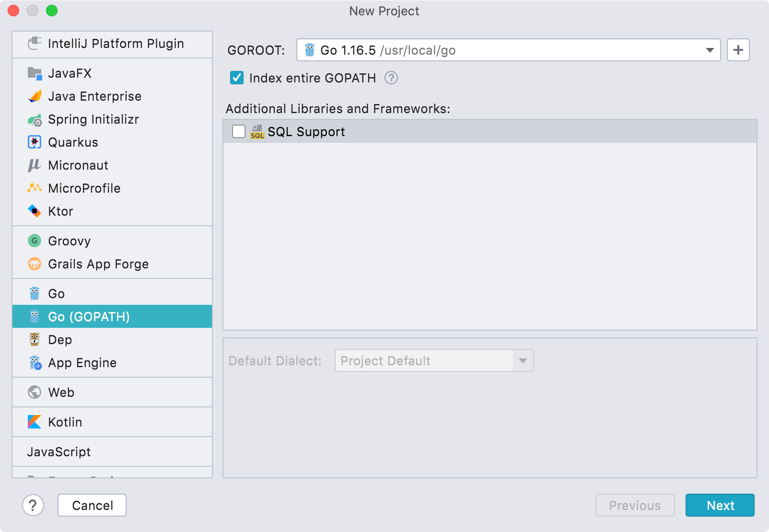Image resolution: width=769 pixels, height=532 pixels.
Task: Click the SQL Support database icon
Action: click(257, 131)
